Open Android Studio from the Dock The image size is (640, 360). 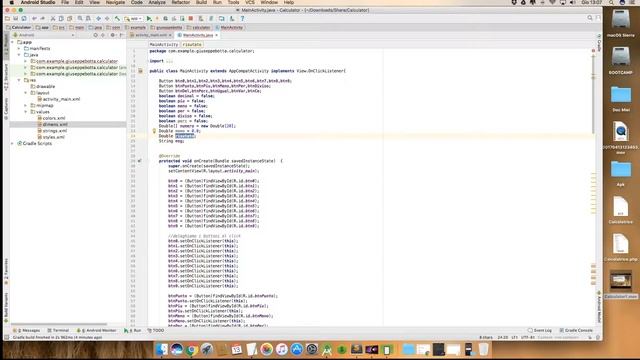pos(327,349)
